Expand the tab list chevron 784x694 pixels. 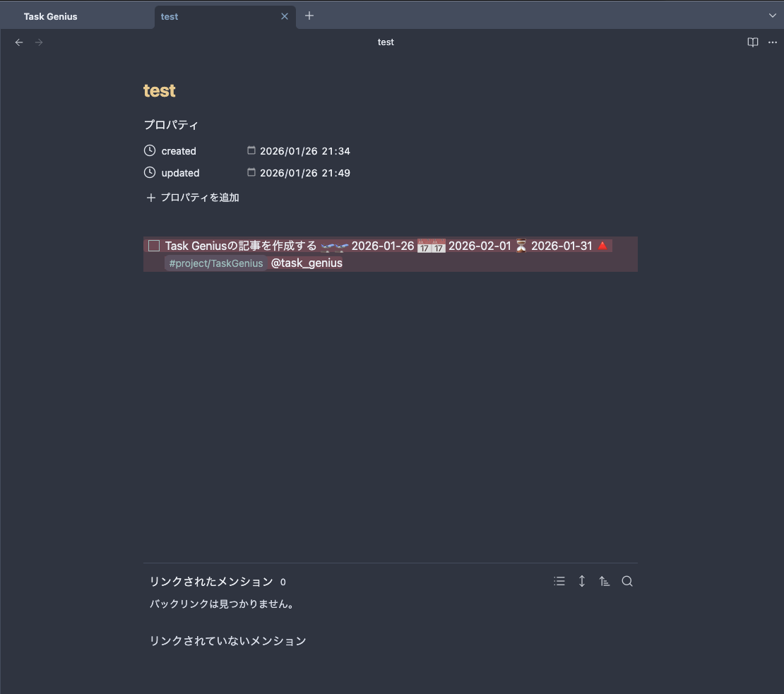pos(773,16)
